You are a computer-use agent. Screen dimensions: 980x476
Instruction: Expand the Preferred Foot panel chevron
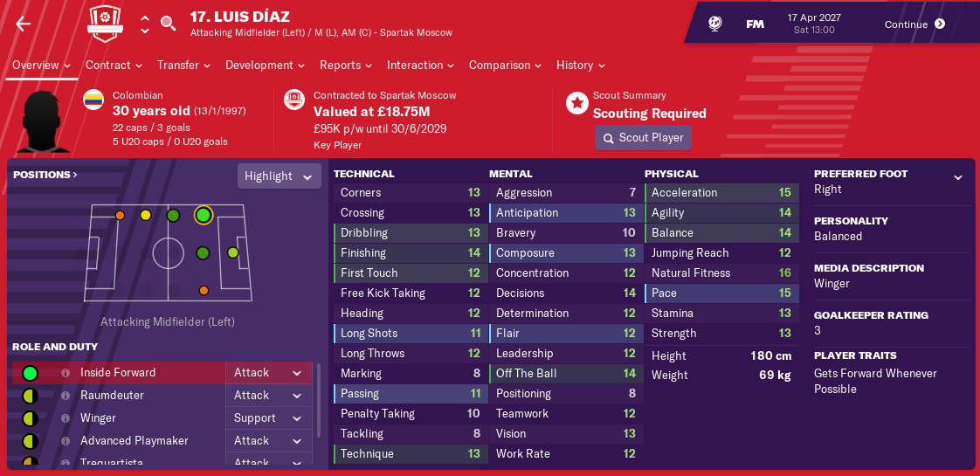tap(958, 177)
